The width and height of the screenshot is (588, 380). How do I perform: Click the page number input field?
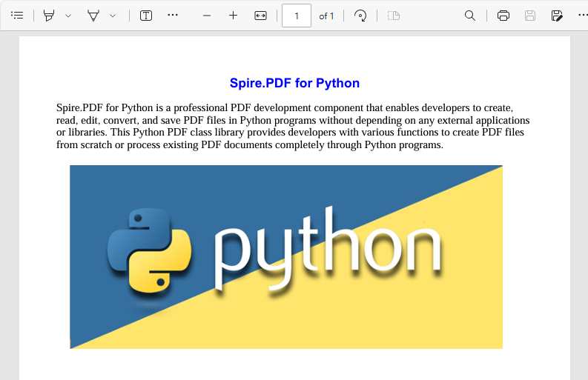pyautogui.click(x=297, y=16)
